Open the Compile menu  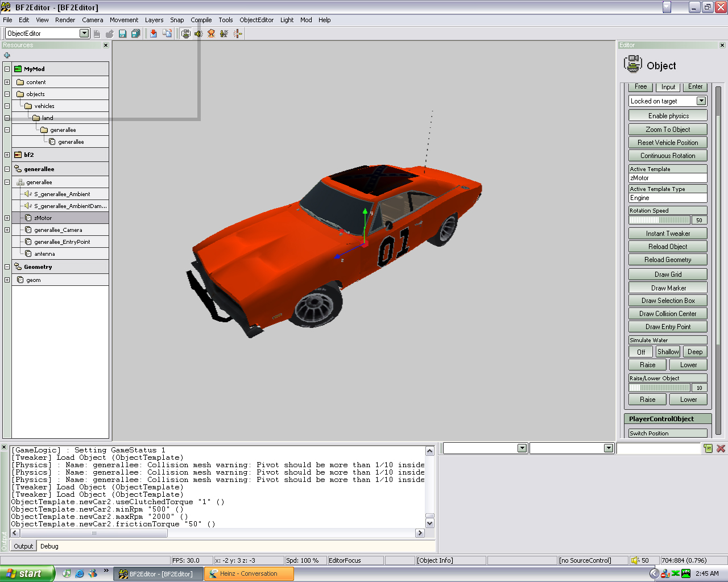(201, 20)
